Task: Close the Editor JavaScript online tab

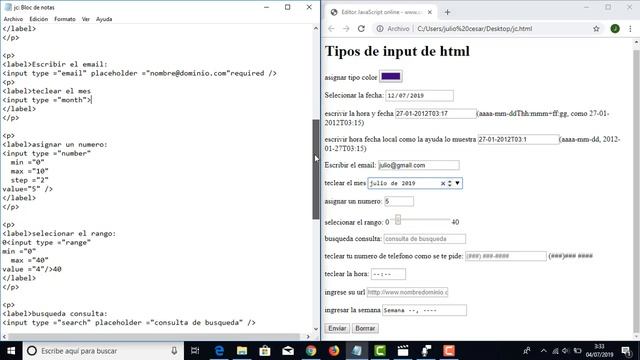Action: click(430, 12)
